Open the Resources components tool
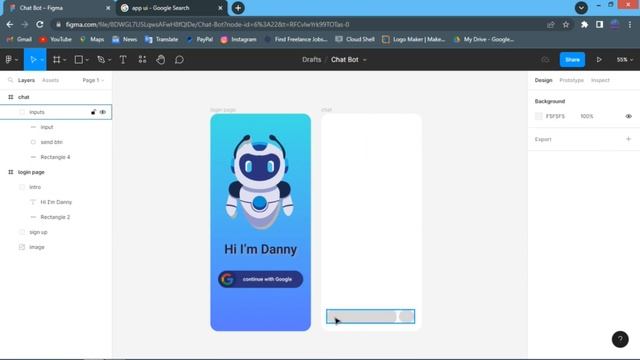The width and height of the screenshot is (640, 360). coord(142,60)
